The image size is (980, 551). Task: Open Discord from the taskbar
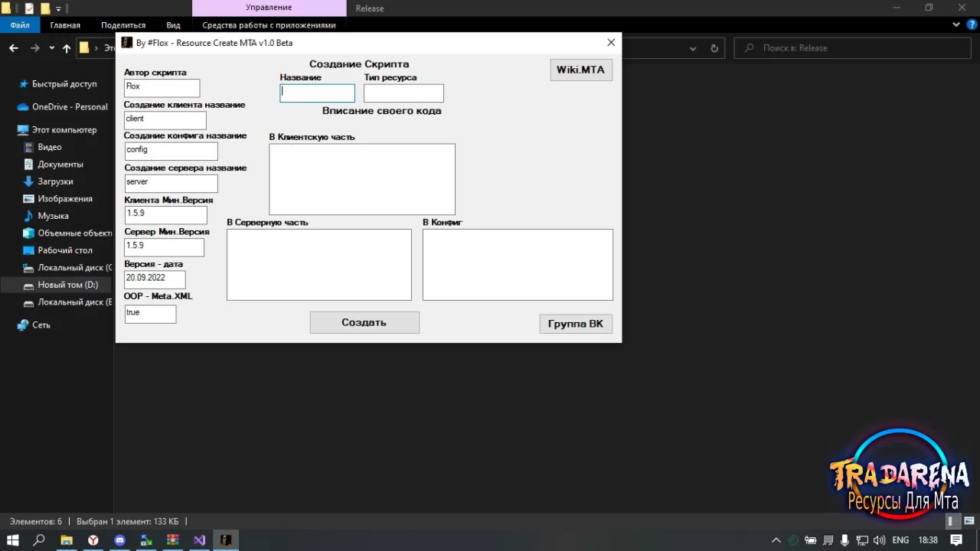pos(119,540)
